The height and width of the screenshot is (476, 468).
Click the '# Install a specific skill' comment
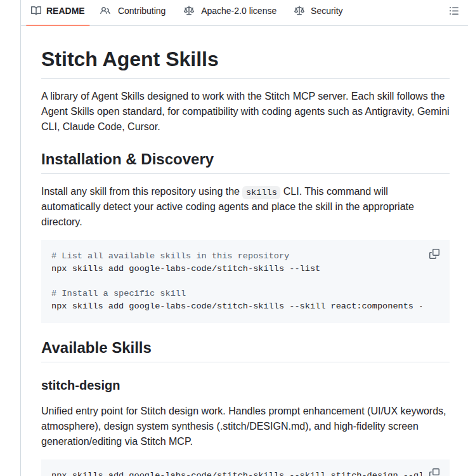tap(119, 293)
